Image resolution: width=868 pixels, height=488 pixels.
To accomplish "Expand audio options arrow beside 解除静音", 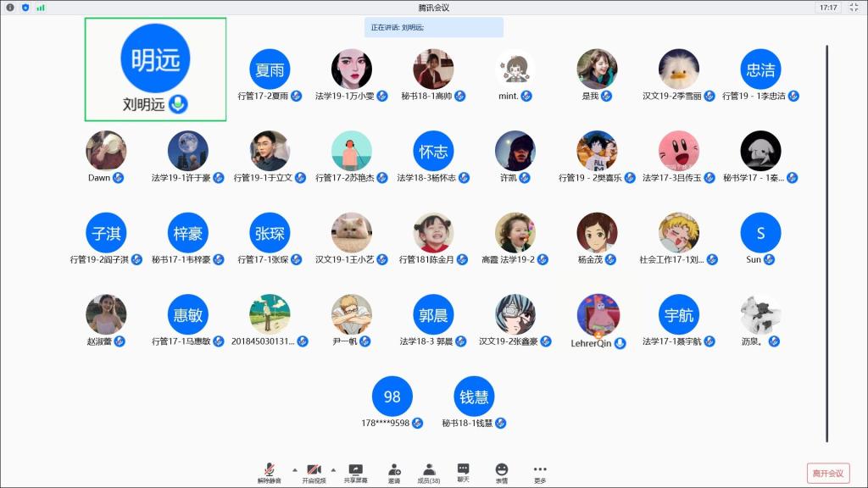I will (x=295, y=469).
